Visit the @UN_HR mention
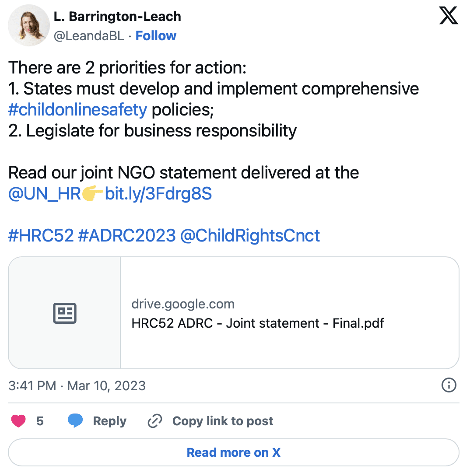470x476 pixels. [x=45, y=194]
